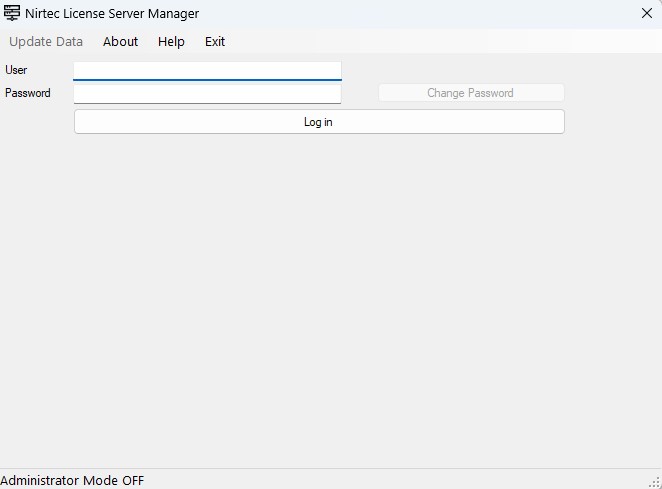Click the Nirtec License Server Manager app icon
Image resolution: width=662 pixels, height=489 pixels.
[12, 13]
